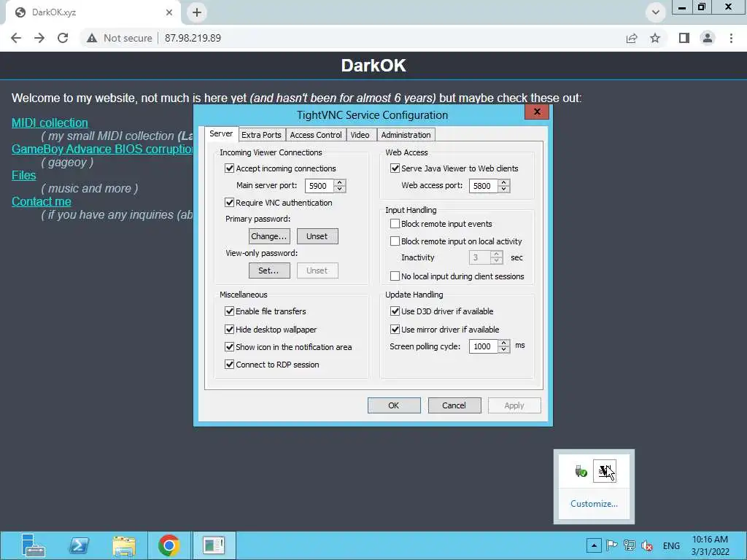Image resolution: width=747 pixels, height=560 pixels.
Task: Toggle Enable file transfers
Action: 230,311
